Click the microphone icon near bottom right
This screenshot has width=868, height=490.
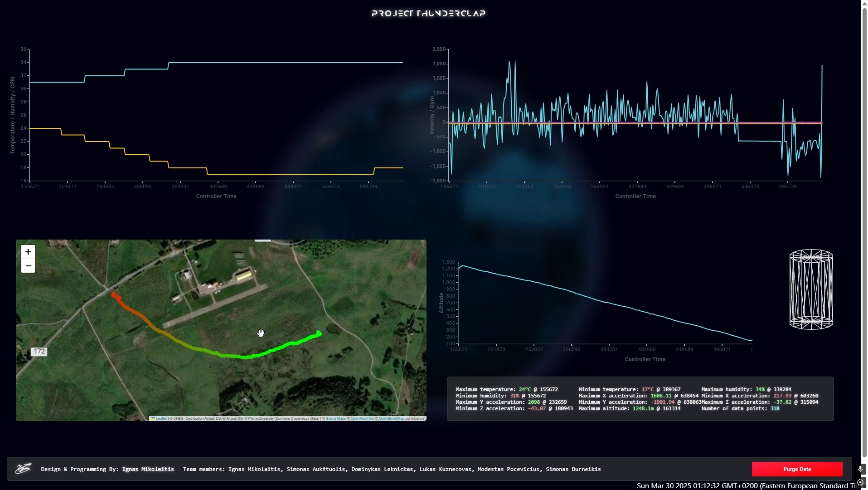coord(860,469)
